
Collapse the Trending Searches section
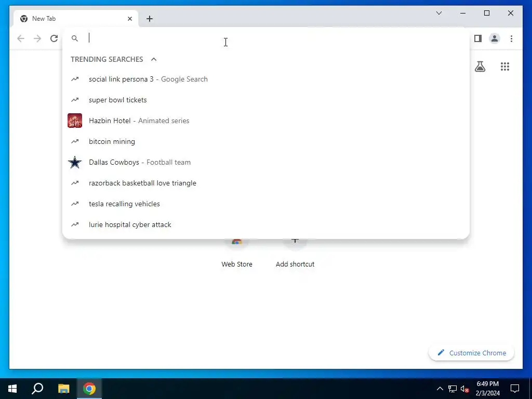[x=154, y=59]
